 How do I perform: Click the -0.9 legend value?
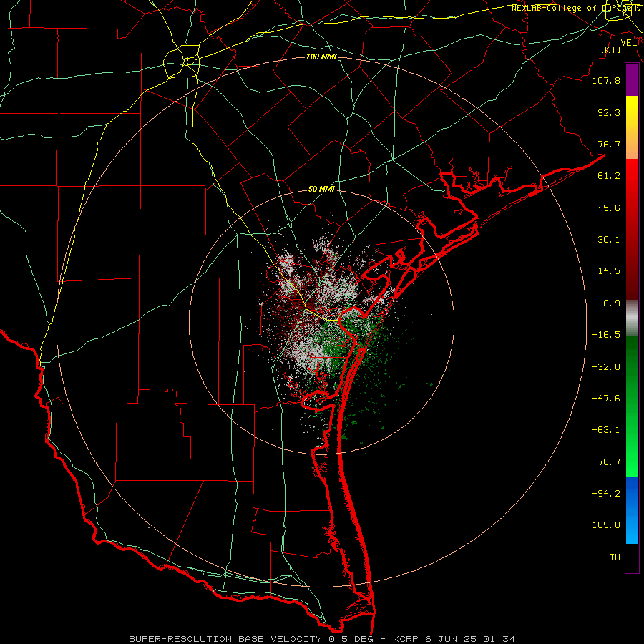click(x=609, y=303)
